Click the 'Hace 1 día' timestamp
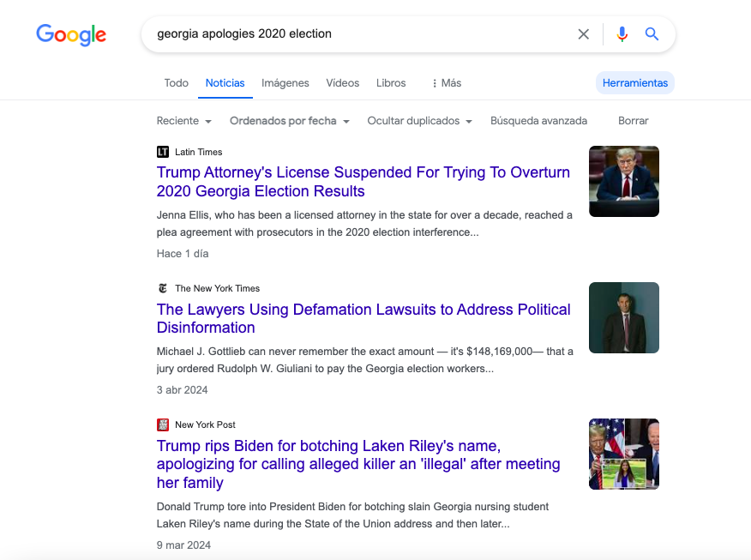The width and height of the screenshot is (751, 560). click(x=183, y=253)
